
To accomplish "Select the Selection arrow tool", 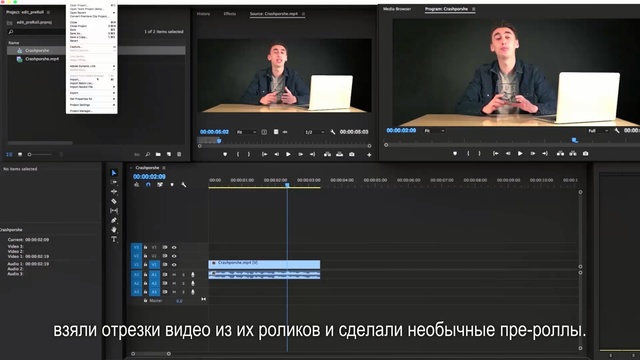I will pyautogui.click(x=114, y=173).
